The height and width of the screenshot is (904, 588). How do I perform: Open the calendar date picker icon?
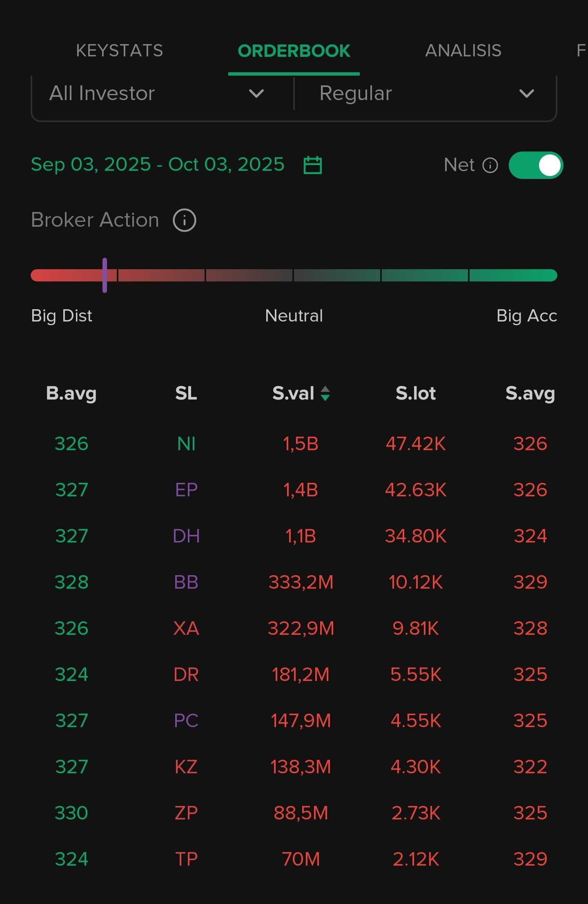313,165
